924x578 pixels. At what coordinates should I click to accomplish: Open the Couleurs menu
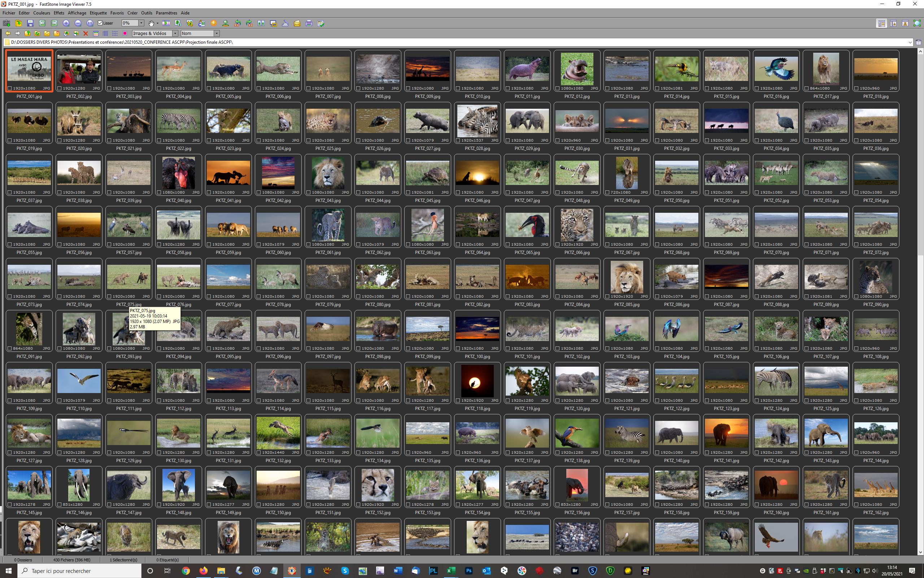[42, 13]
